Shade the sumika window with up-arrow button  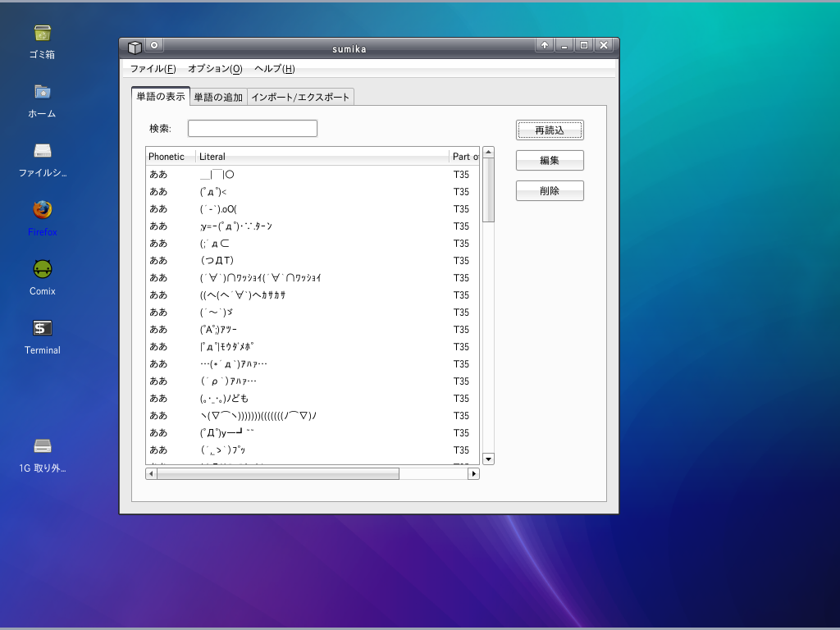click(x=545, y=46)
